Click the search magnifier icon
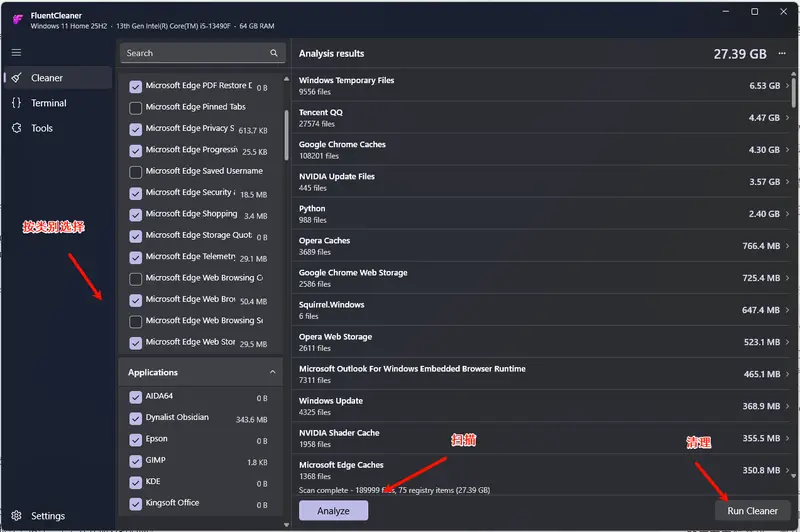This screenshot has height=532, width=800. [274, 53]
